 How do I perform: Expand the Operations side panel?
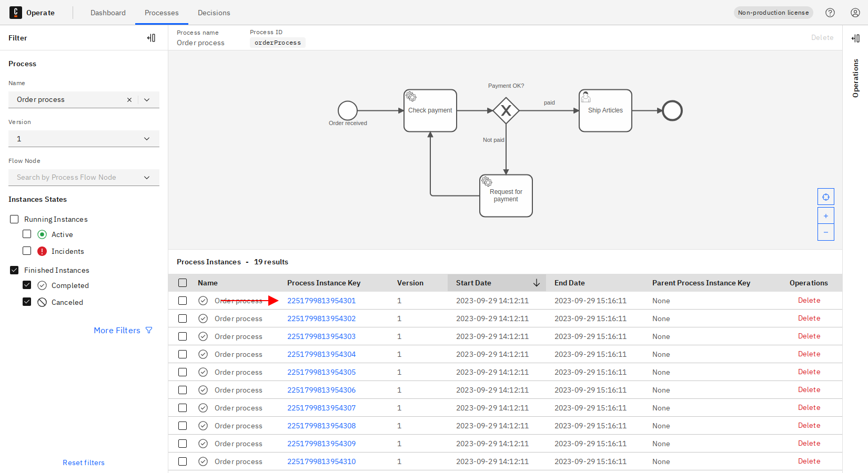pos(855,38)
